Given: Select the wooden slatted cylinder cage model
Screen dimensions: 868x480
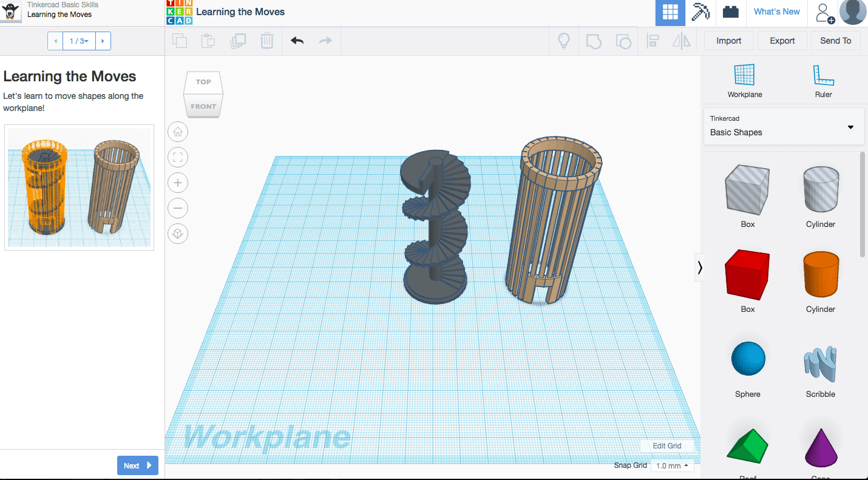Looking at the screenshot, I should point(552,221).
